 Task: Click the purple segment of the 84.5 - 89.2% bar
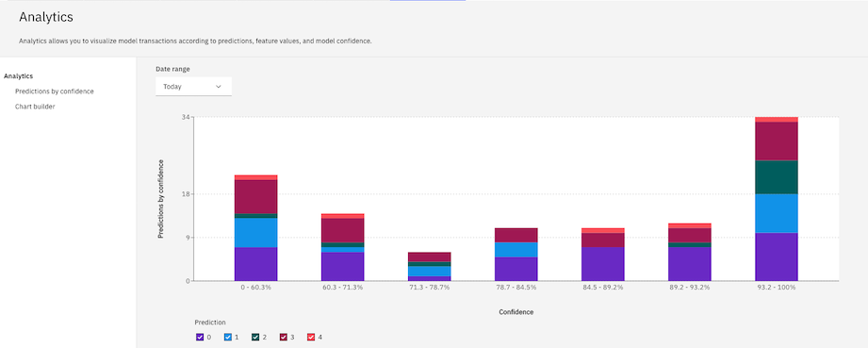[x=603, y=264]
